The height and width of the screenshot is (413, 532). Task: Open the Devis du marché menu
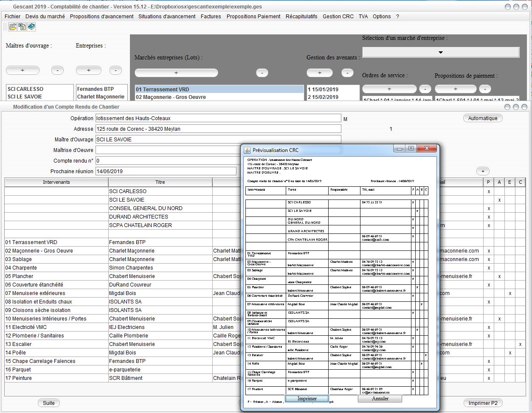click(45, 17)
